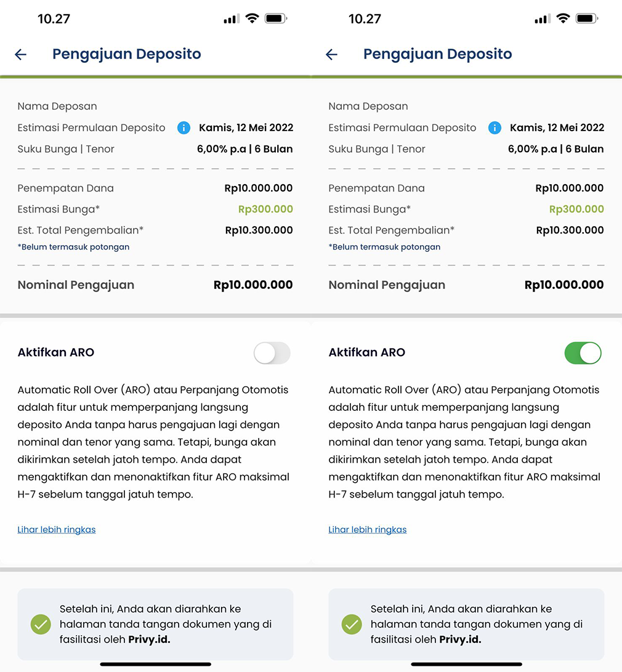Tap the Pengajuan Deposito header title
Image resolution: width=622 pixels, height=672 pixels.
(126, 54)
